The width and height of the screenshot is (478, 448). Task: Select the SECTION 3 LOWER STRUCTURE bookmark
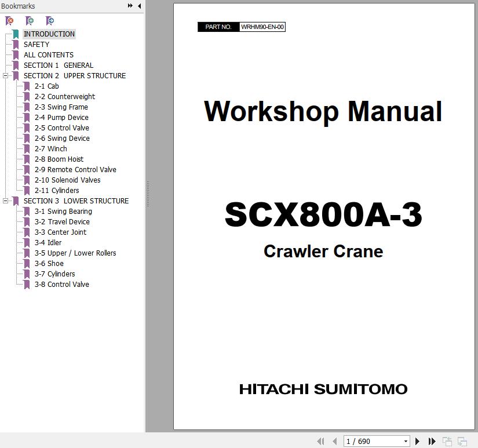(x=76, y=201)
